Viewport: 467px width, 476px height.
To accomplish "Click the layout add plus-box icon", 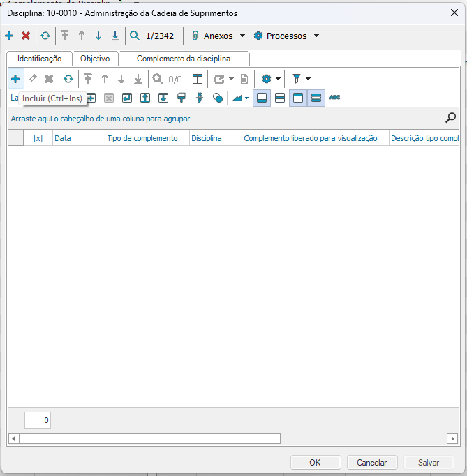I will click(91, 98).
